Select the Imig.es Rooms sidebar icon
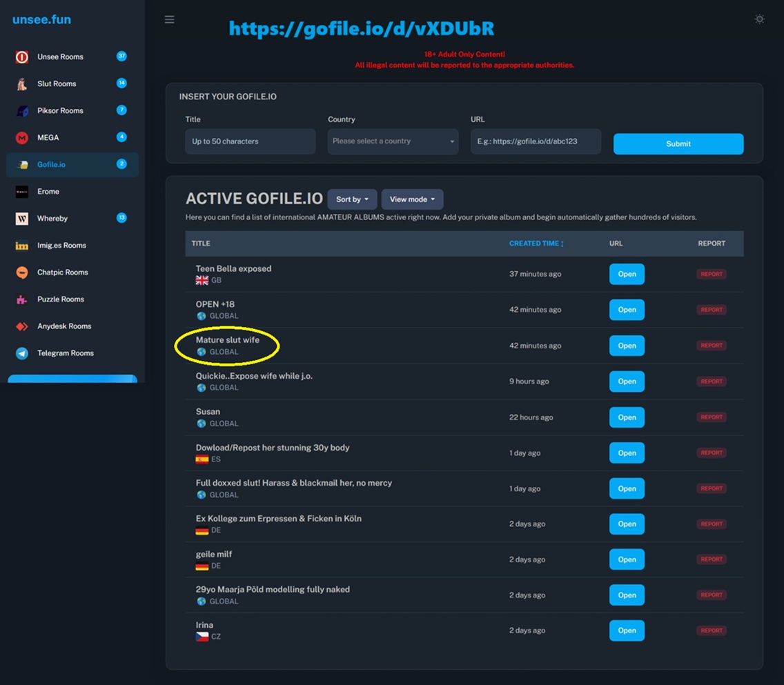This screenshot has width=784, height=685. coord(22,246)
